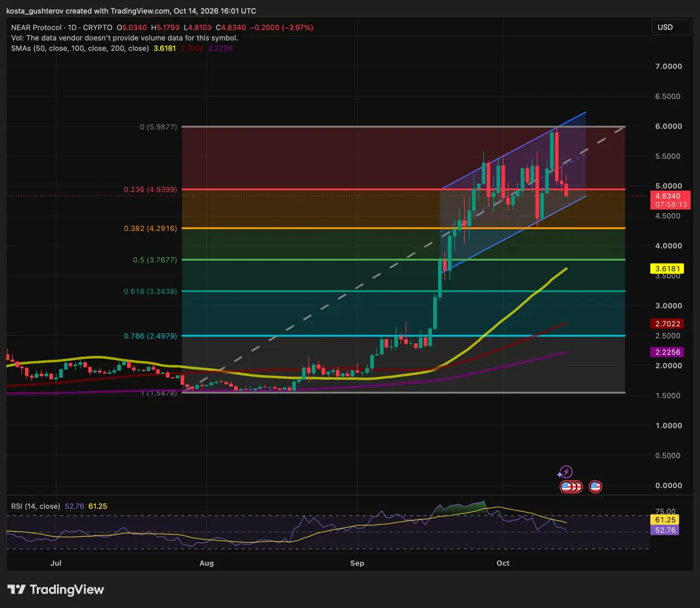Viewport: 700px width, 608px height.
Task: Click the purple lightning bolt event icon
Action: pos(565,472)
